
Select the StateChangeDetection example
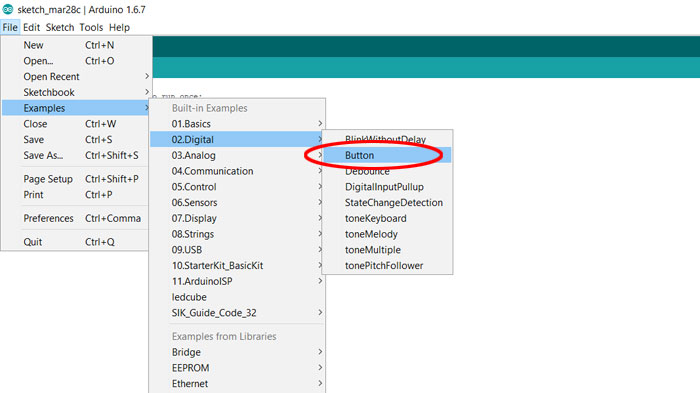coord(387,202)
